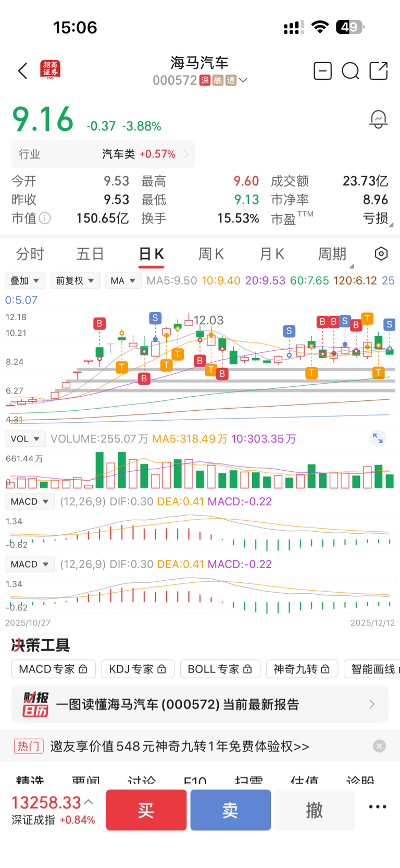Tap the current price 9.16
The image size is (400, 868).
[43, 119]
